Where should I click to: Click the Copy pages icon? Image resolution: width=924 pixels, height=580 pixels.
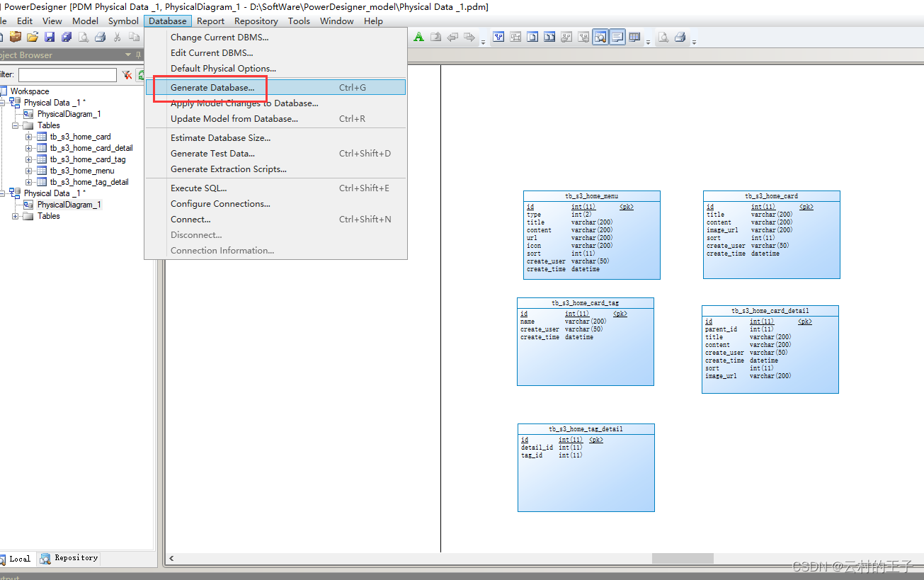tap(134, 37)
